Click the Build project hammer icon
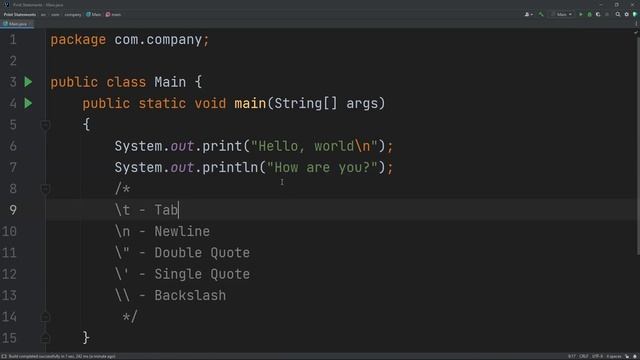 [541, 14]
